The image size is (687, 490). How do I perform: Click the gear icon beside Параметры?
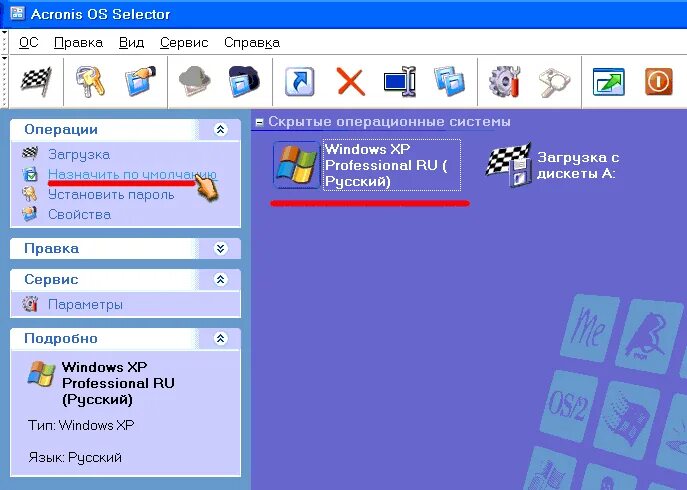(30, 304)
